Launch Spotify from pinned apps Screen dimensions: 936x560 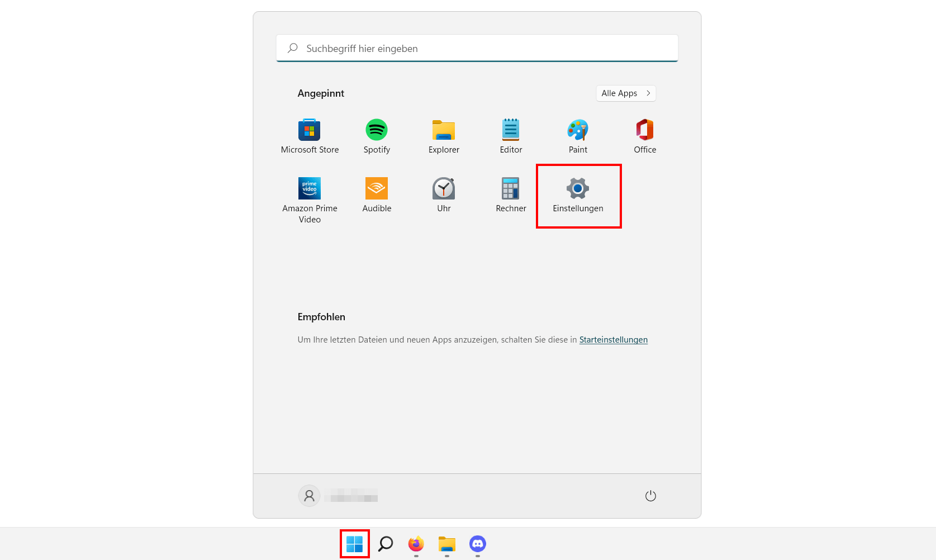[x=377, y=136]
